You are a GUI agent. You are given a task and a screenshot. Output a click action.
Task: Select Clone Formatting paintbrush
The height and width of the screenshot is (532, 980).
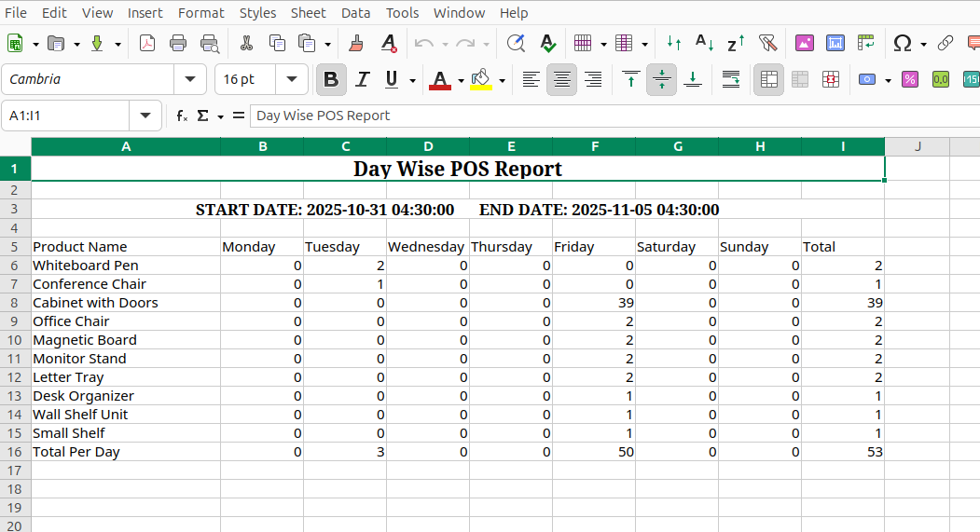[x=356, y=44]
